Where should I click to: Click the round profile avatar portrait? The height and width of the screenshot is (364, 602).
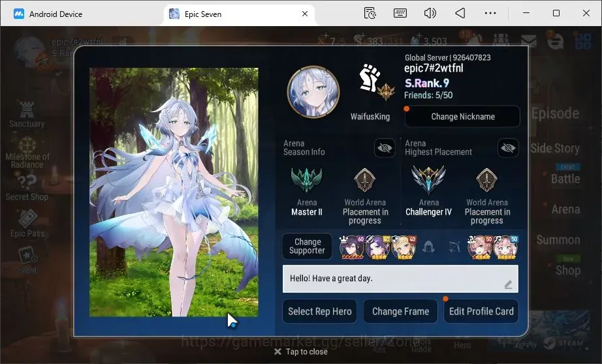coord(313,91)
